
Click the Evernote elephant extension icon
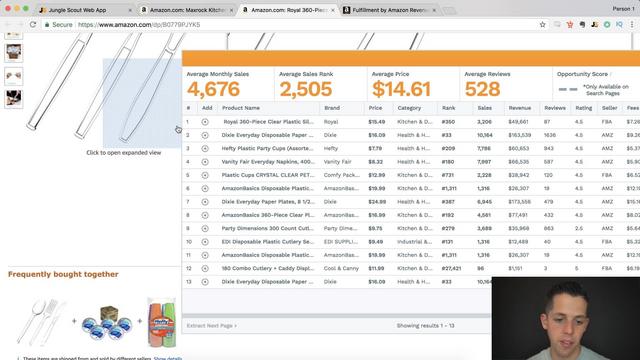pos(582,24)
